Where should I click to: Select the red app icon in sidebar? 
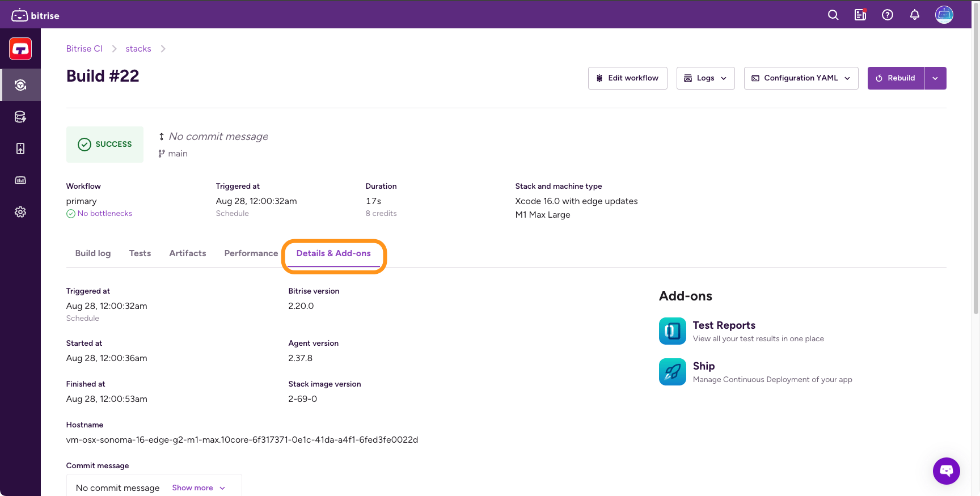(x=20, y=49)
